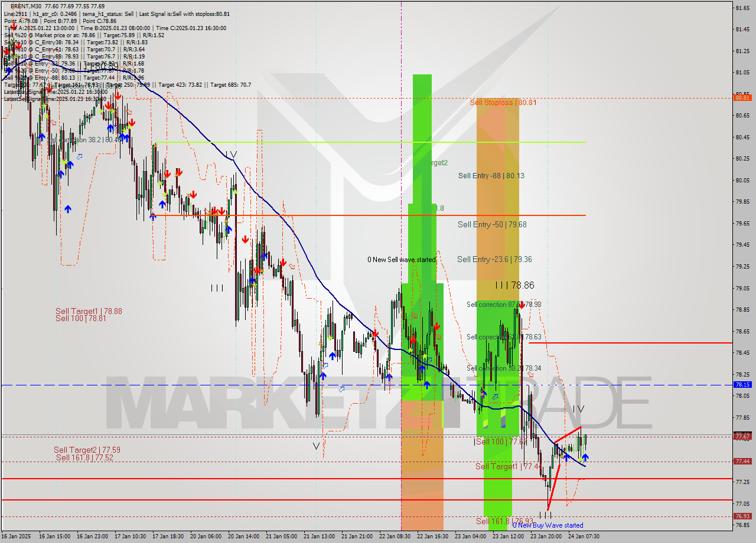The height and width of the screenshot is (543, 756).
Task: Select the blue 78.15 price axis tag
Action: tap(742, 384)
